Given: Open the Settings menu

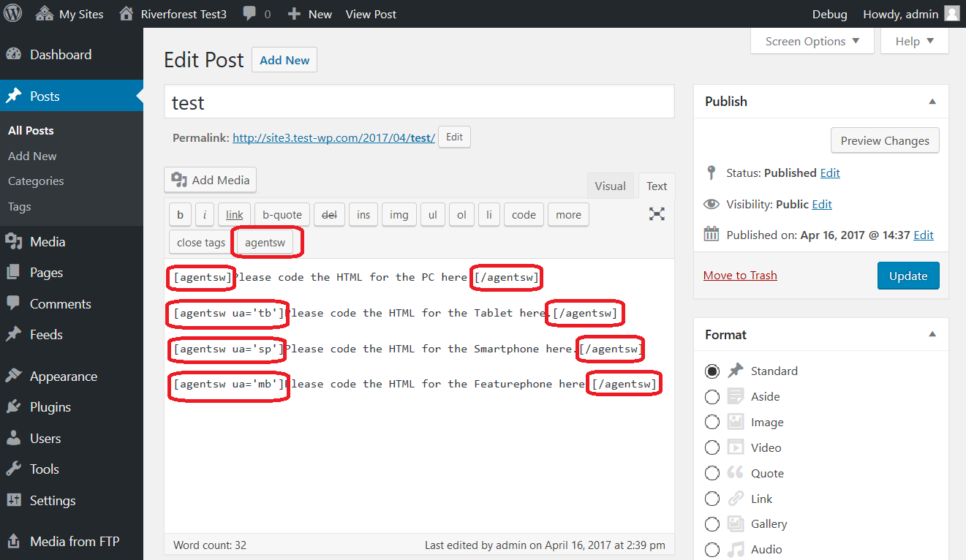Looking at the screenshot, I should (72, 501).
